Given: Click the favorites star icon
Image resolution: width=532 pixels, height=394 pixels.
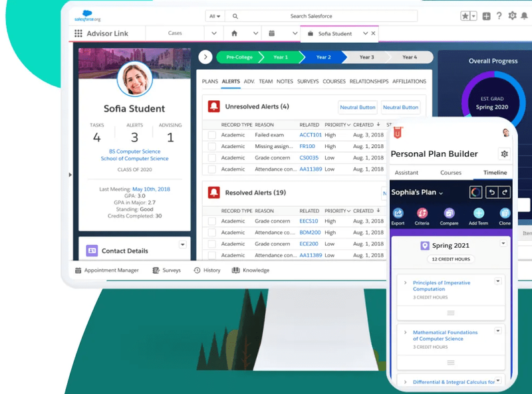Looking at the screenshot, I should coord(465,16).
